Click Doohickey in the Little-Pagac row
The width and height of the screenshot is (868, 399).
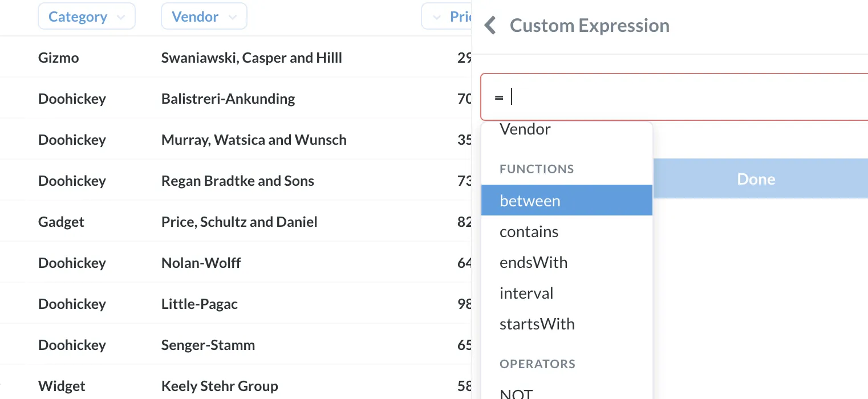pyautogui.click(x=72, y=304)
